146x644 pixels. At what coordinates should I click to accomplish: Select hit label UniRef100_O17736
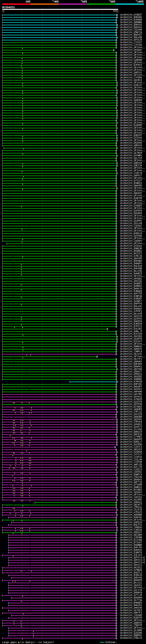(x=131, y=600)
